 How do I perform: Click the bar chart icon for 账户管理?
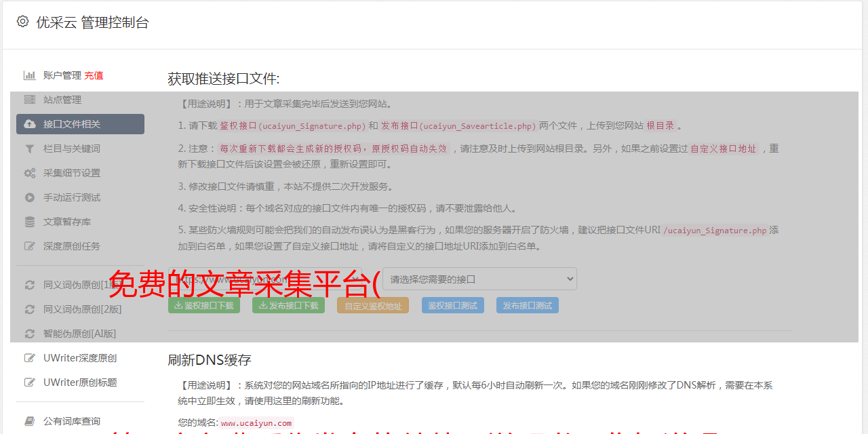30,75
